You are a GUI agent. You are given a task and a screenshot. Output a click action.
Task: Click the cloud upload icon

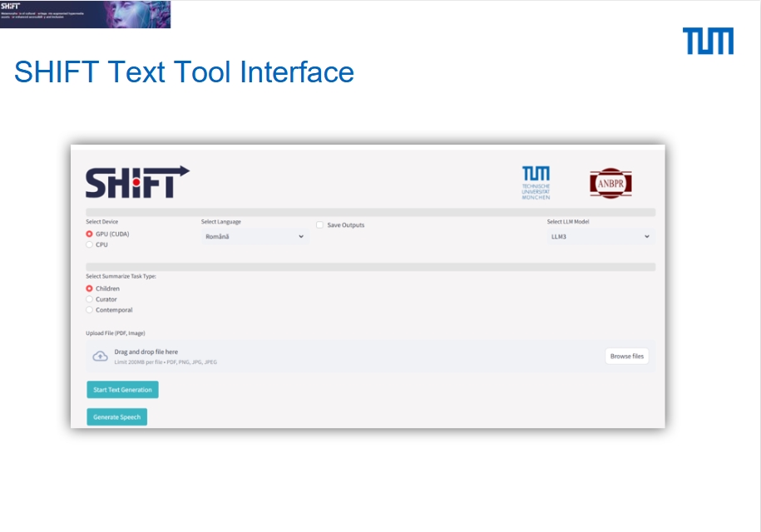tap(100, 357)
